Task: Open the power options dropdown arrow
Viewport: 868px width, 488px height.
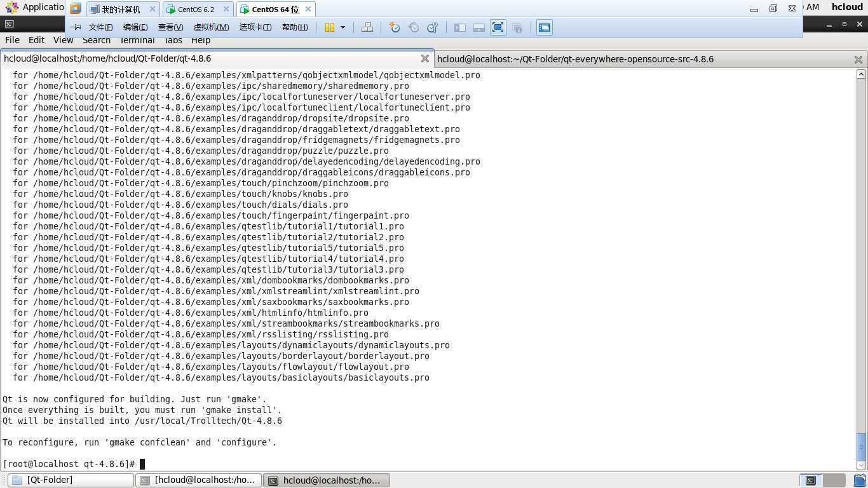Action: coord(342,27)
